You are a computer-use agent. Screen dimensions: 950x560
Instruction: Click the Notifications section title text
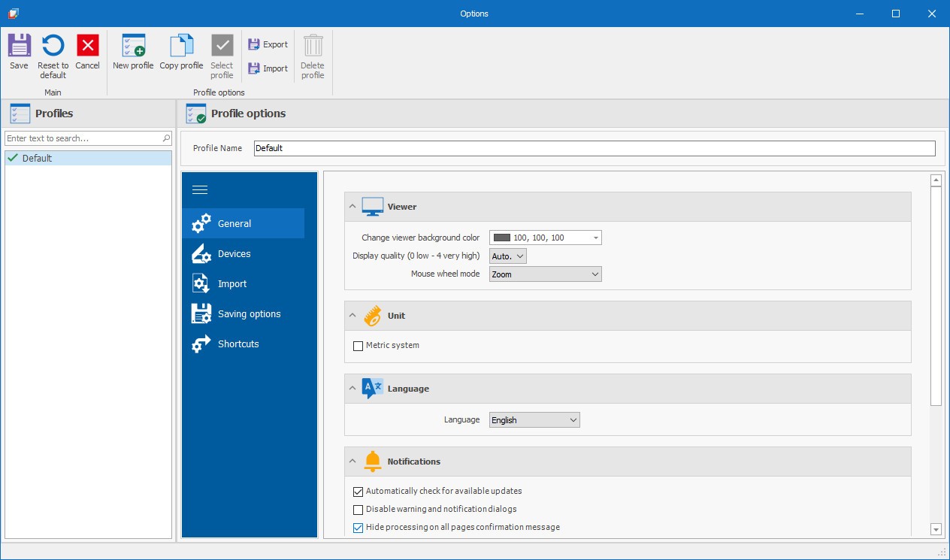414,462
